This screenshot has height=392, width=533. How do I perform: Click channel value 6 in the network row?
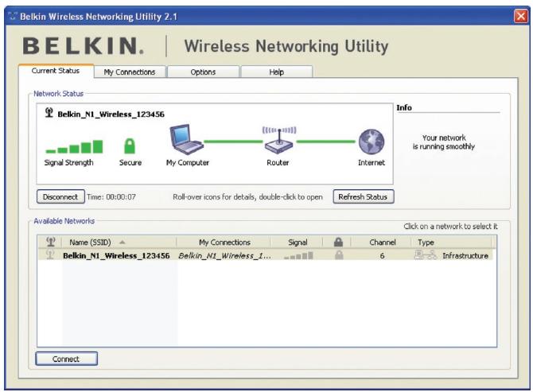382,255
